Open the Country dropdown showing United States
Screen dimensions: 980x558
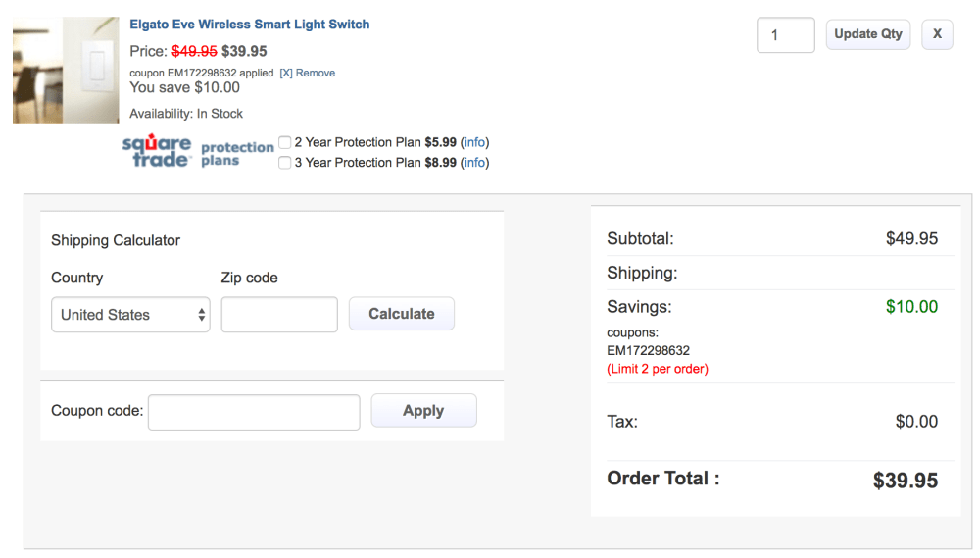coord(130,315)
